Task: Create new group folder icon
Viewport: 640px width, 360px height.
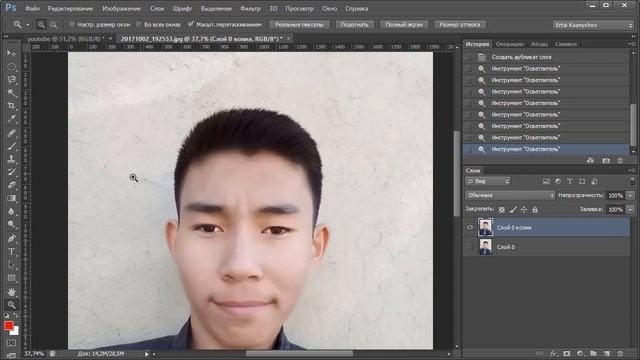Action: [593, 353]
